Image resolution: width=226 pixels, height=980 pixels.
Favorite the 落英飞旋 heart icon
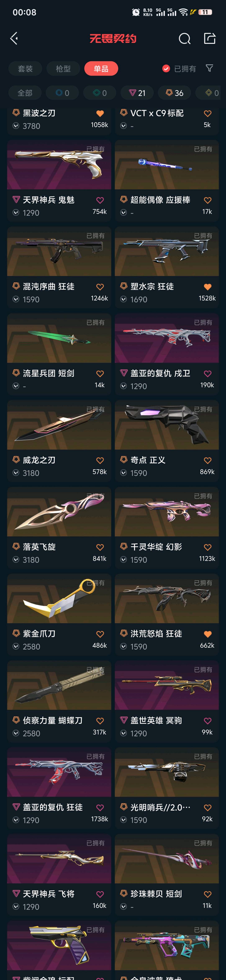(100, 547)
